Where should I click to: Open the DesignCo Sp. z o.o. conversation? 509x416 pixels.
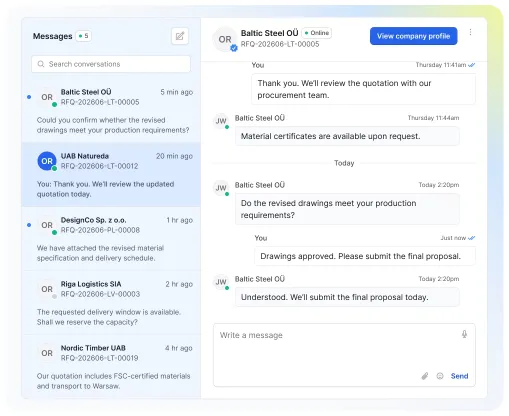coord(111,239)
